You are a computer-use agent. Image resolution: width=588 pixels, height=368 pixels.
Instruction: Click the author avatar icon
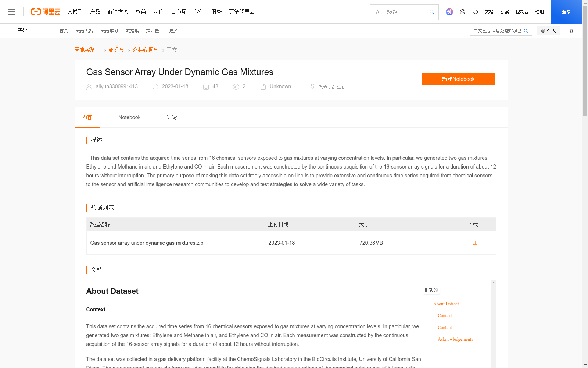[89, 87]
